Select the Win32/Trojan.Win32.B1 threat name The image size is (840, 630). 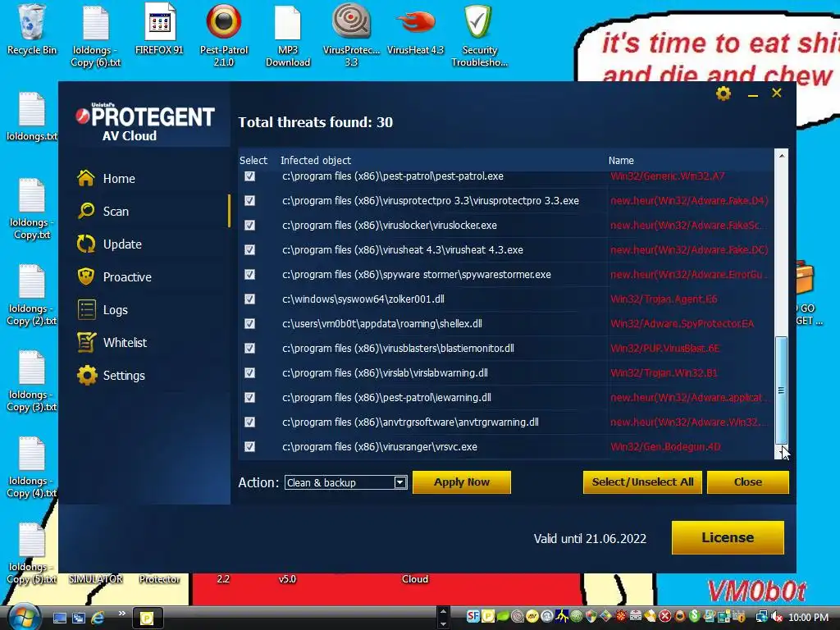[664, 373]
